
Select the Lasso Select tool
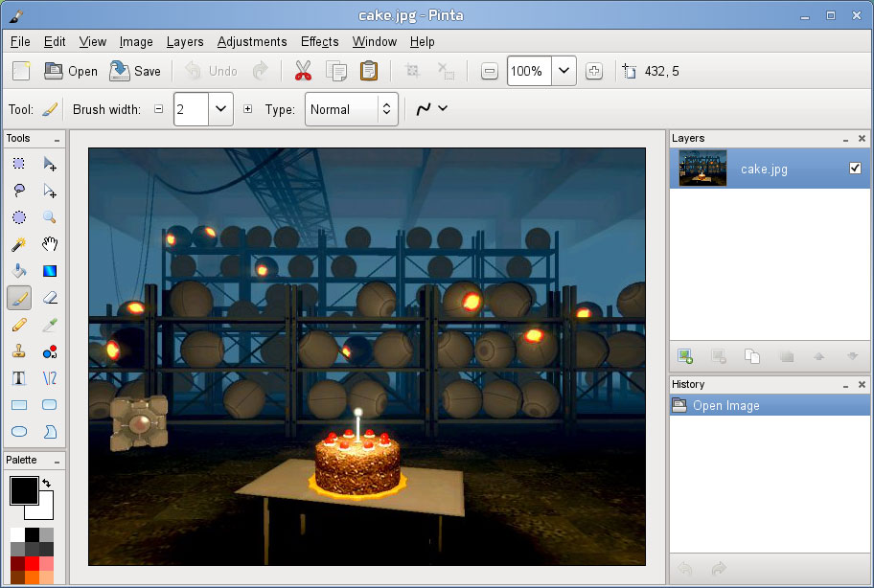[19, 191]
